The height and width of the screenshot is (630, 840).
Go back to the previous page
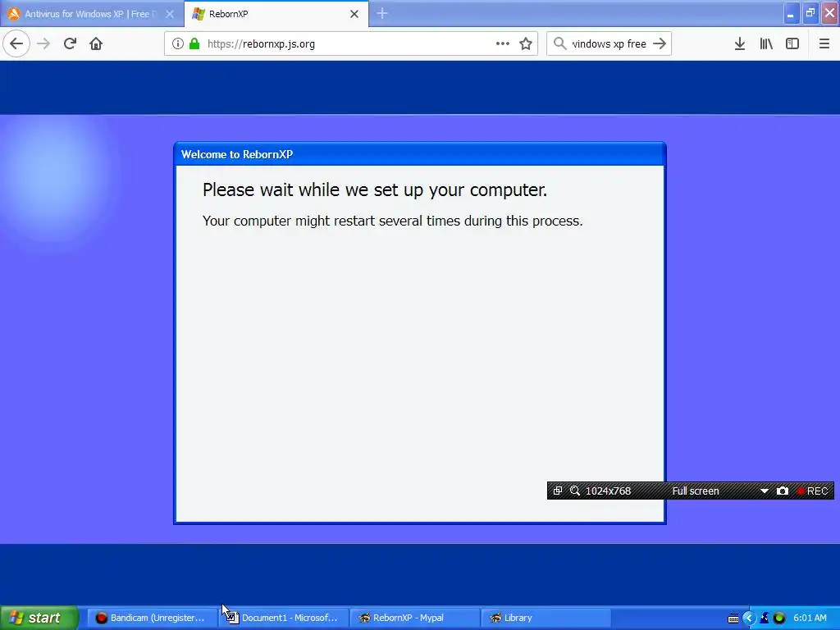coord(16,43)
